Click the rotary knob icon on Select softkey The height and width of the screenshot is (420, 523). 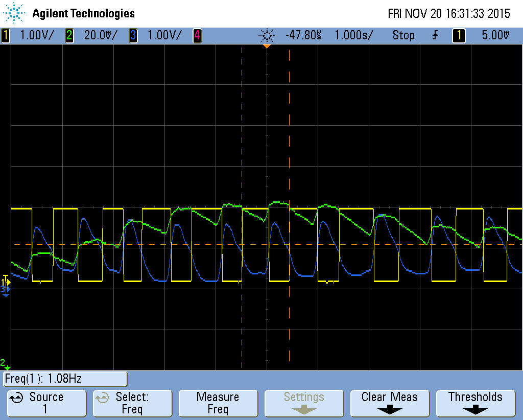pyautogui.click(x=102, y=396)
